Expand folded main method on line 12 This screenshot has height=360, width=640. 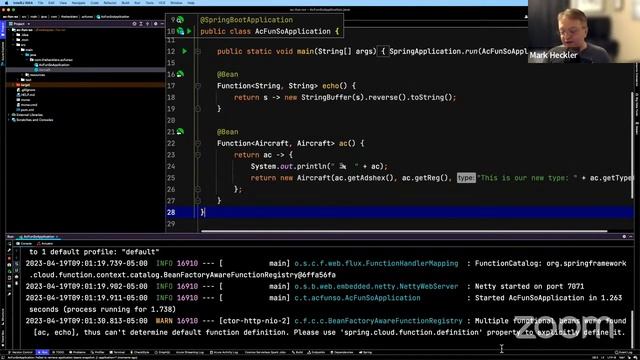click(x=198, y=51)
